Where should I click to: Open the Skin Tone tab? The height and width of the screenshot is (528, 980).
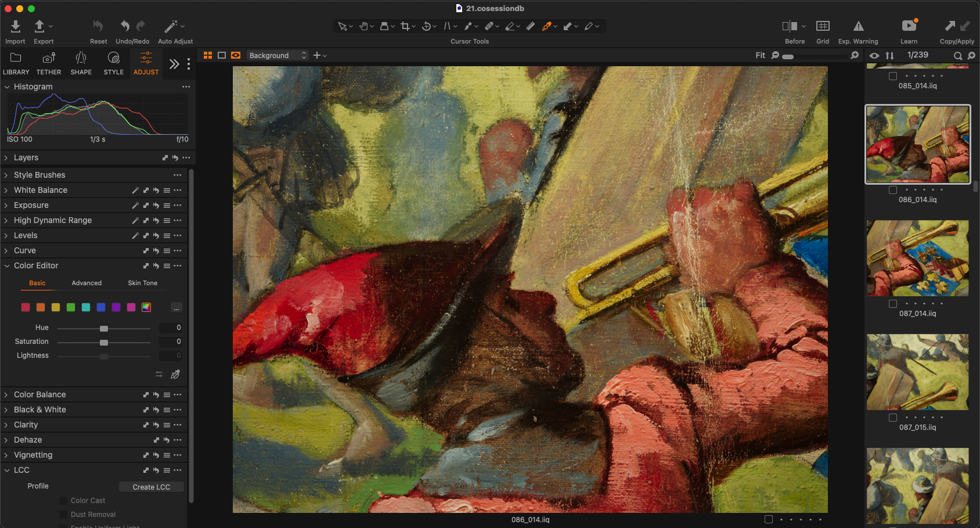[142, 283]
